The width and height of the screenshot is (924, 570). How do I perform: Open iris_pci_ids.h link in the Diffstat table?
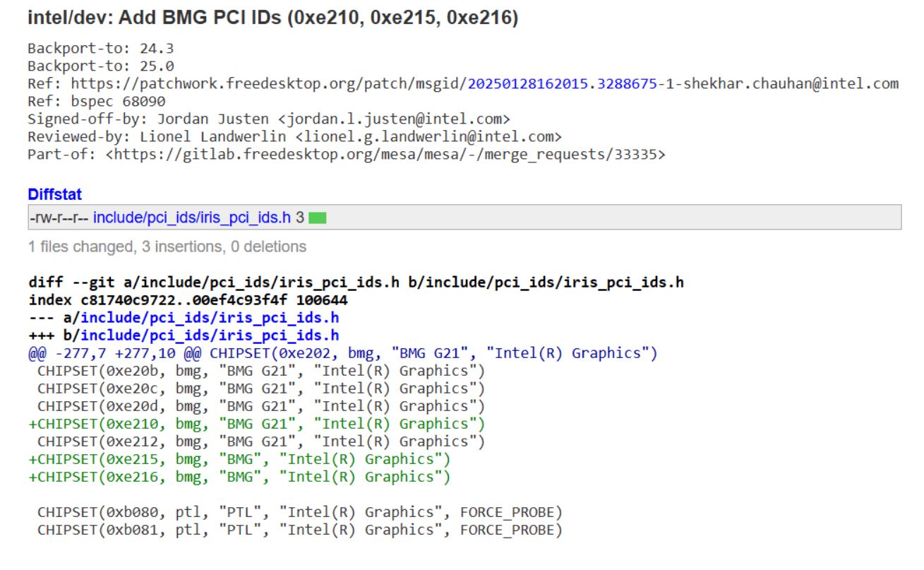point(192,218)
